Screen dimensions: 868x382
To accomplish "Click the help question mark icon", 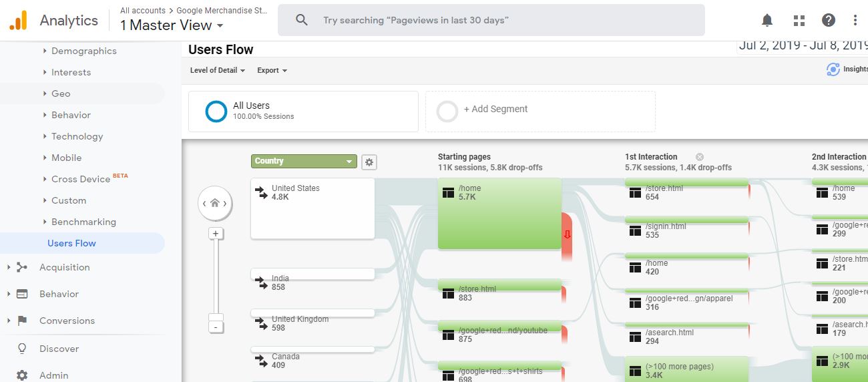I will point(829,20).
